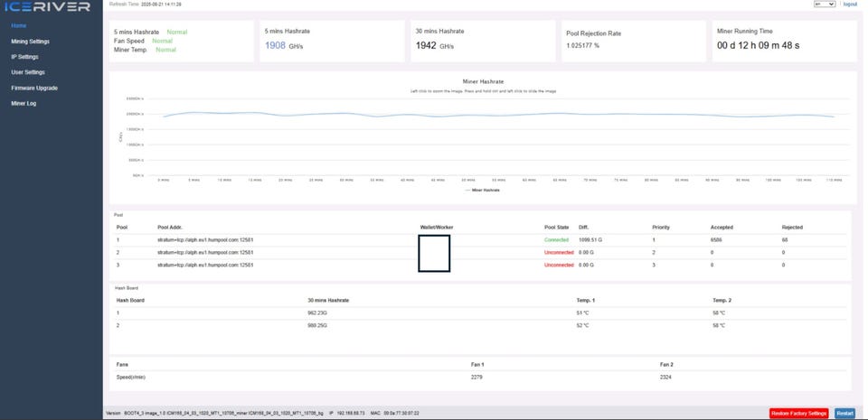The height and width of the screenshot is (420, 868).
Task: View the Miner Log
Action: click(x=24, y=103)
